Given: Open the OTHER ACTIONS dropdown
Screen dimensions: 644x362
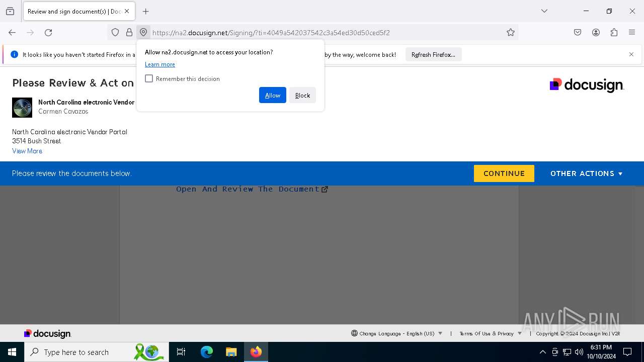Looking at the screenshot, I should click(x=587, y=173).
